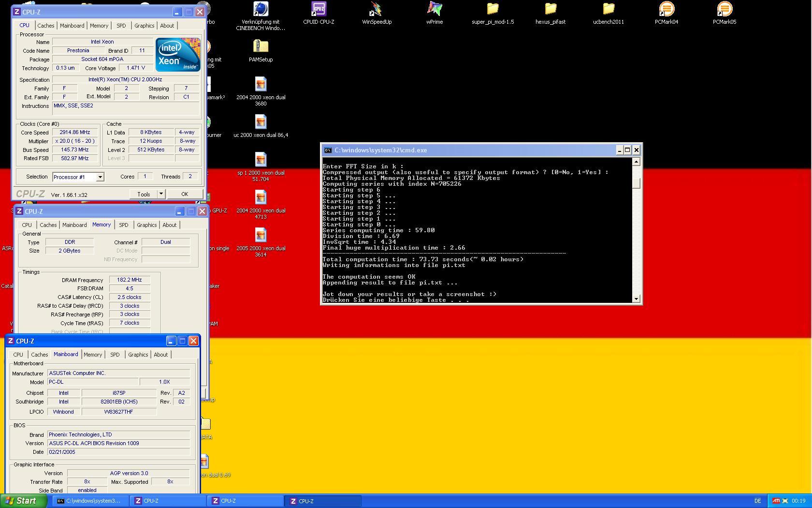Click the cmd scrollbar thumb
The width and height of the screenshot is (812, 508).
637,183
